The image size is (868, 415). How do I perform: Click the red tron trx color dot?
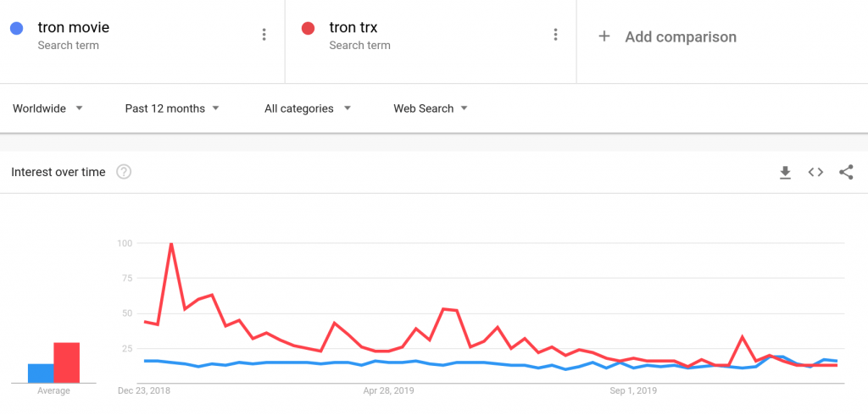coord(308,28)
